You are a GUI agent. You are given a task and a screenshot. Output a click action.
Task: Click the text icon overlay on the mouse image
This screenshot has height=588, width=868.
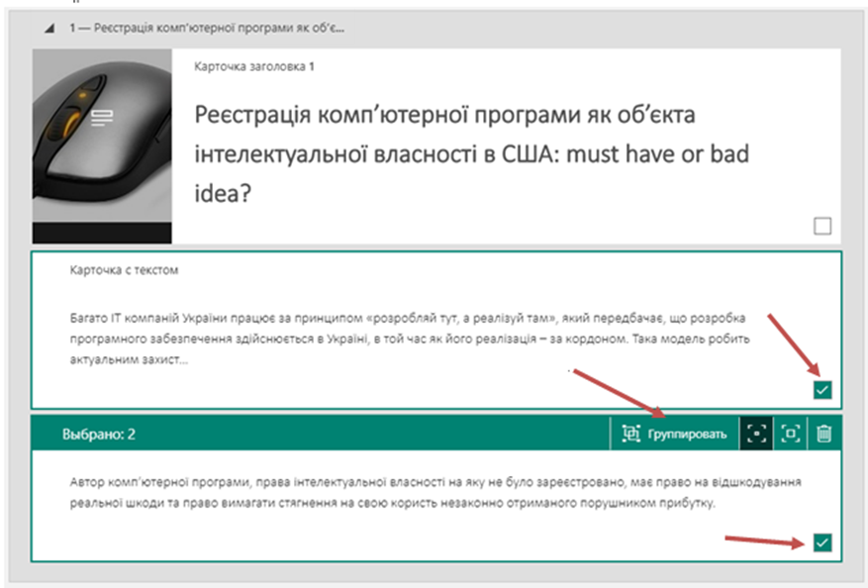pyautogui.click(x=102, y=118)
